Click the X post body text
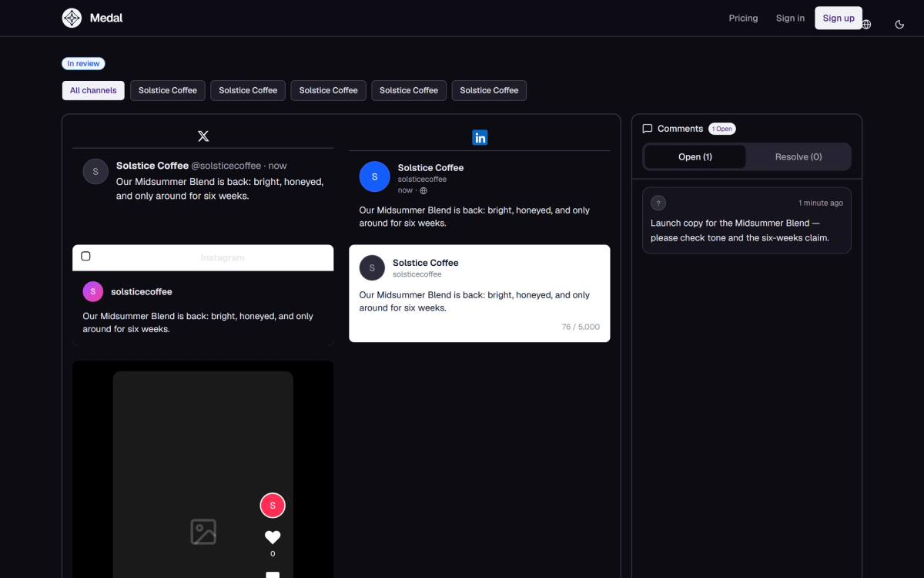Image resolution: width=924 pixels, height=578 pixels. point(219,189)
